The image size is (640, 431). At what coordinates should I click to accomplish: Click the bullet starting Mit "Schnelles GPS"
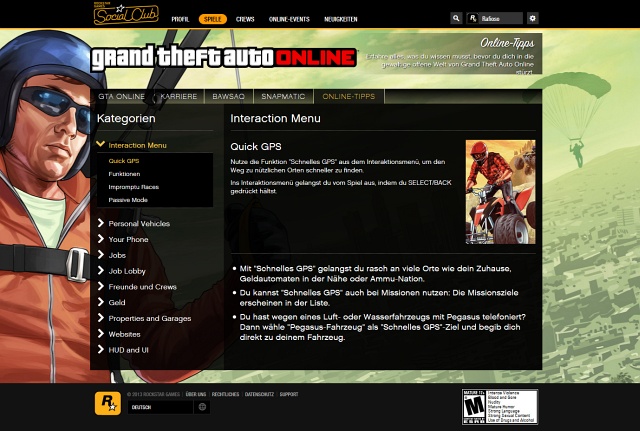point(375,274)
